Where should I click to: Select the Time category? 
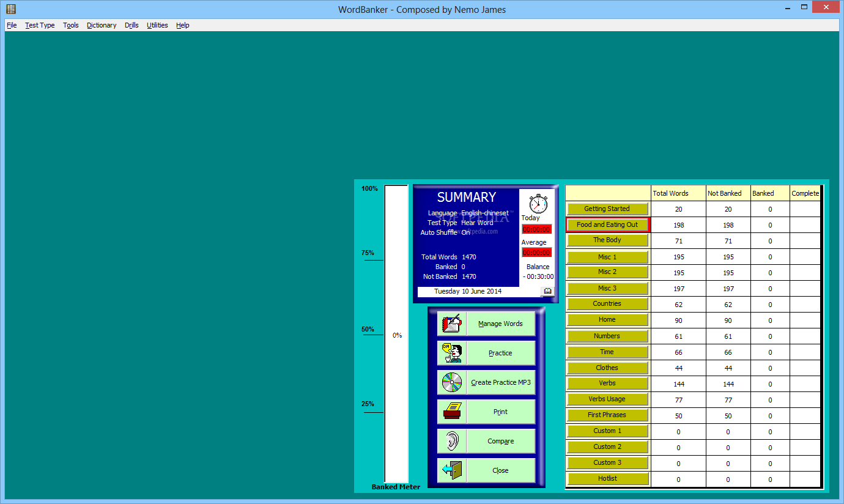click(x=607, y=352)
